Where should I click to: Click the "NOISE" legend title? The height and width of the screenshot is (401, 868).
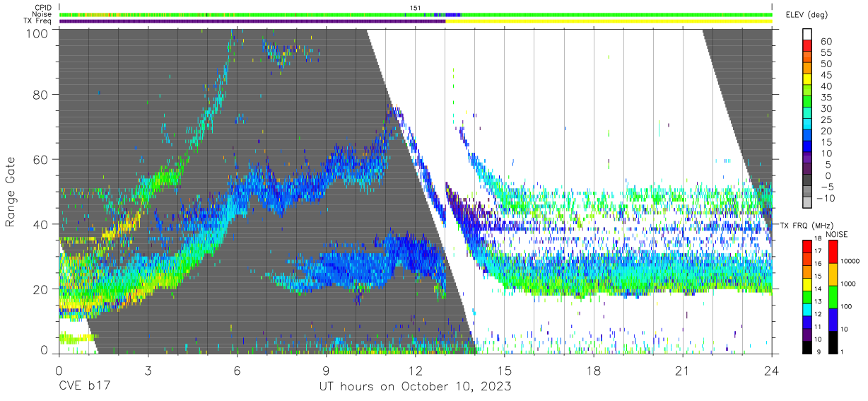click(837, 234)
